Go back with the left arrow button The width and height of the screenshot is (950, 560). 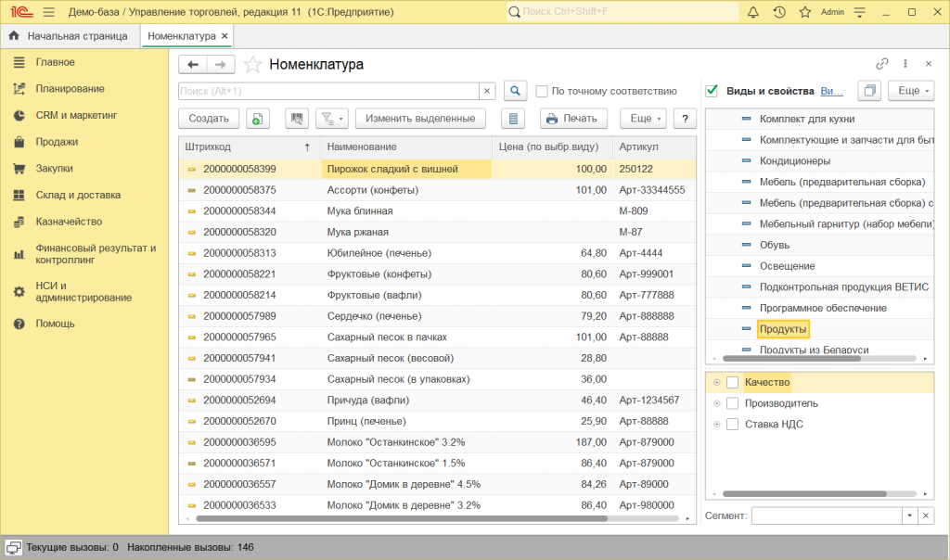point(193,65)
